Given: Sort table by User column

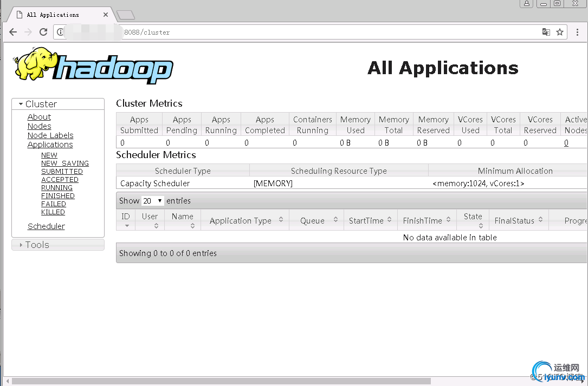Looking at the screenshot, I should (150, 220).
